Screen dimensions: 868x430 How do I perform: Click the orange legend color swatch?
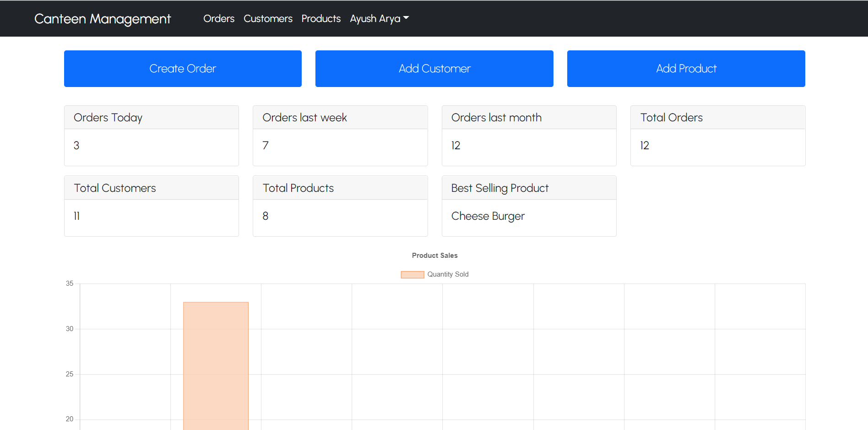(x=412, y=274)
